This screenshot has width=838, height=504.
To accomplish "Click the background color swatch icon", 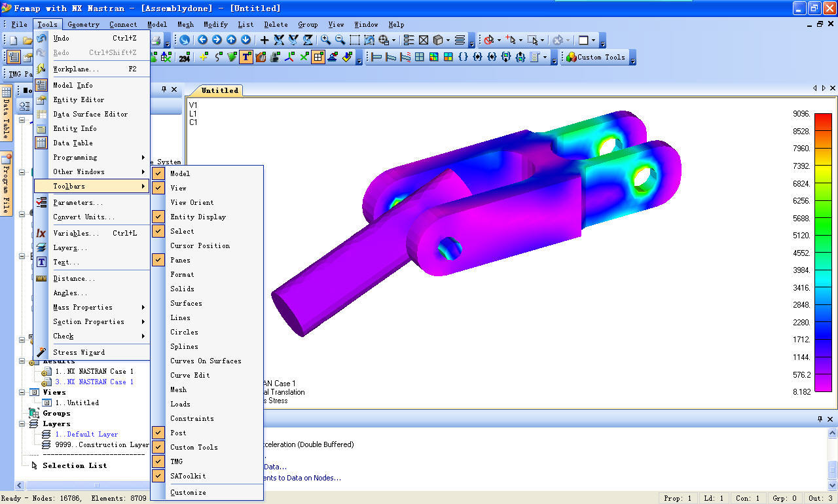I will click(x=583, y=40).
